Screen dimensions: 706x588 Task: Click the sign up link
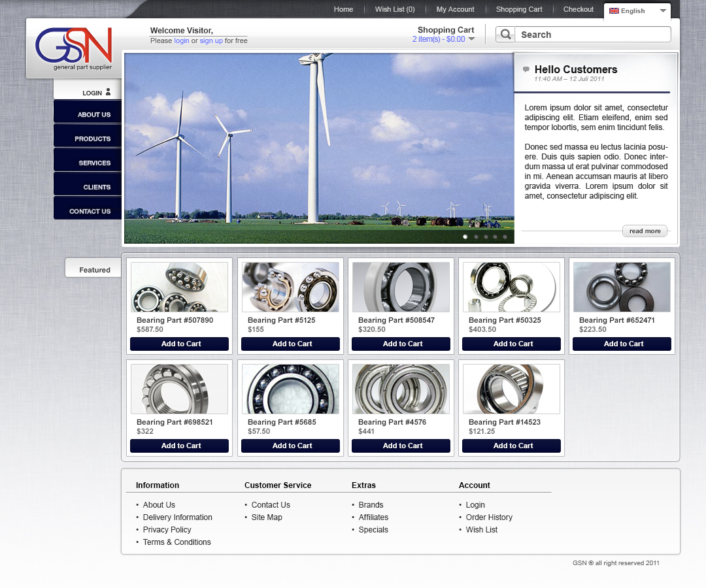pos(211,41)
